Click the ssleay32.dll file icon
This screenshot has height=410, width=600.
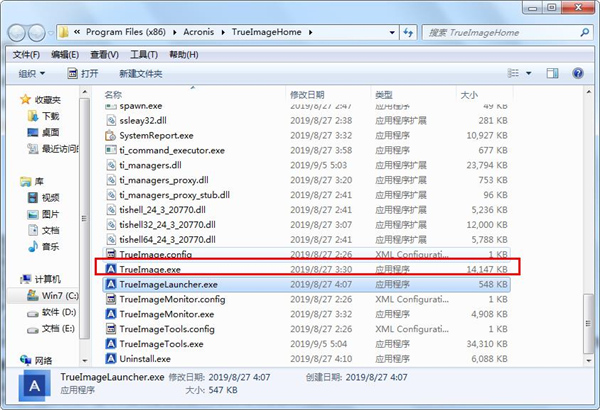point(111,121)
